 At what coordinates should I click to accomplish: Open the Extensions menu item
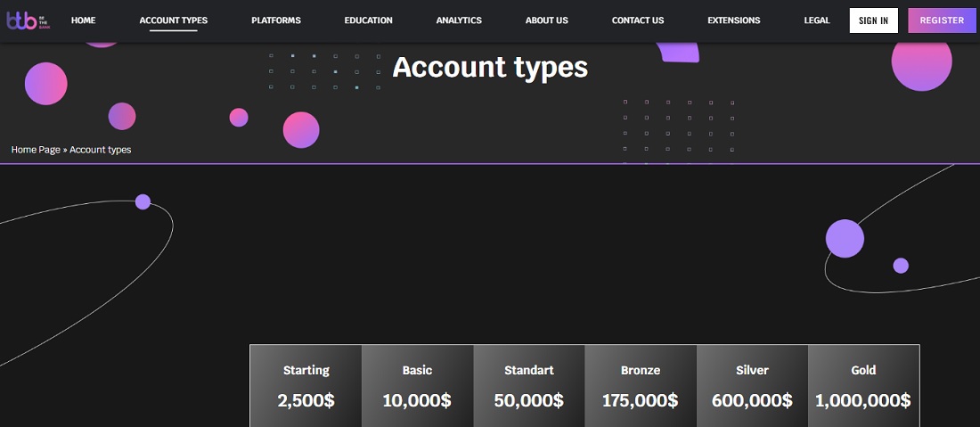[x=733, y=21]
